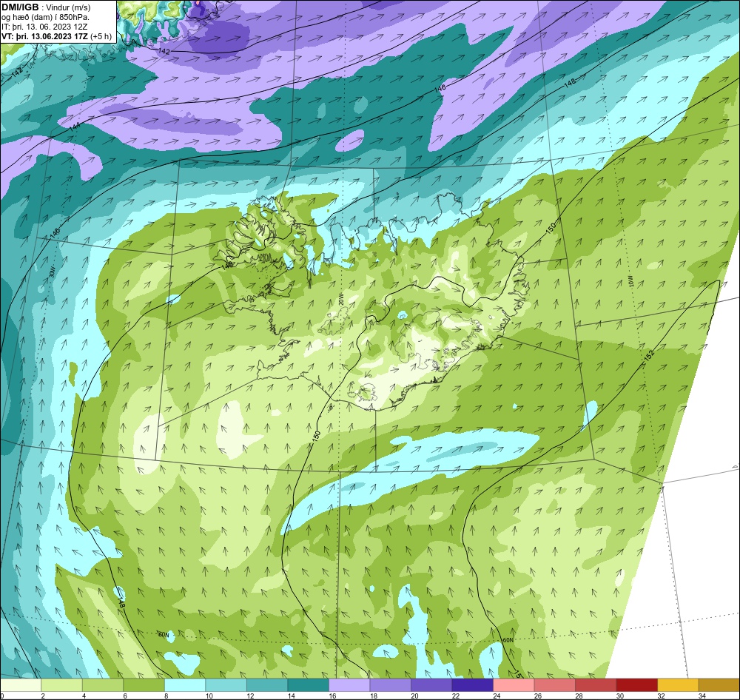740x700 pixels.
Task: Click the light cyan swatch between 8 and 10
Action: point(185,684)
